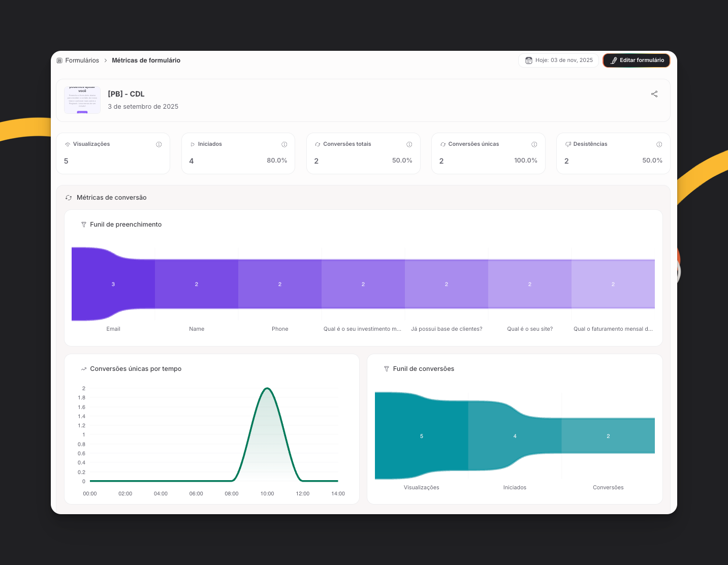Open the [PB] - CDL form thumbnail
This screenshot has width=728, height=565.
[82, 100]
